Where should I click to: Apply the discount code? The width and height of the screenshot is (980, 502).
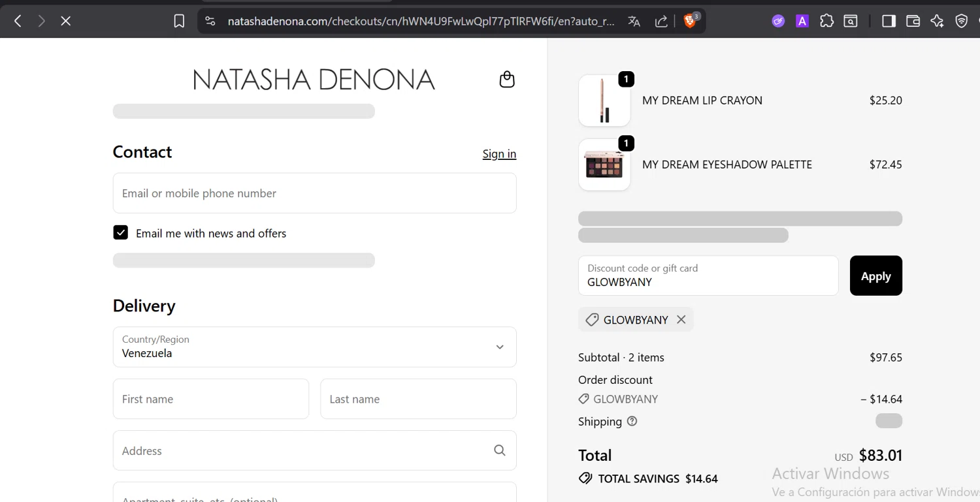[x=875, y=275]
